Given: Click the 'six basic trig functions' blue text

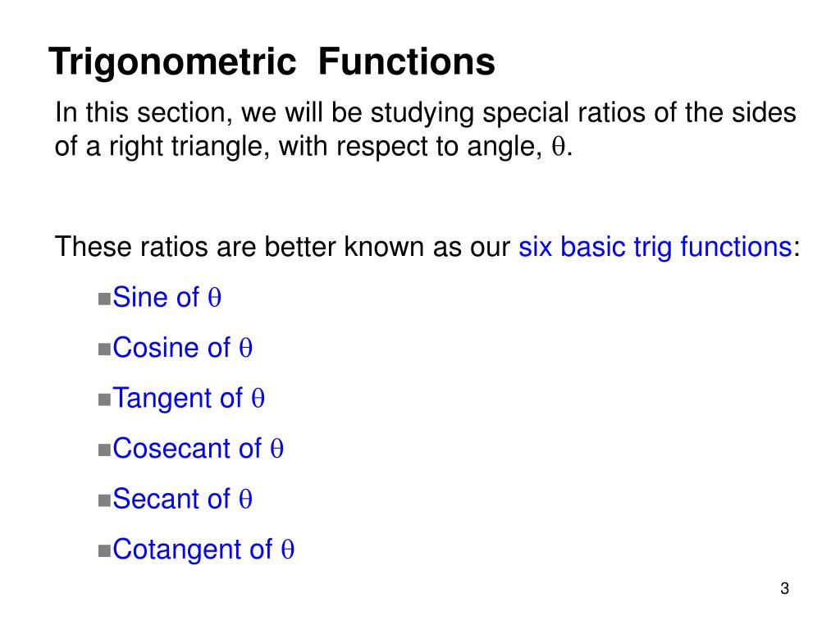Looking at the screenshot, I should [655, 248].
